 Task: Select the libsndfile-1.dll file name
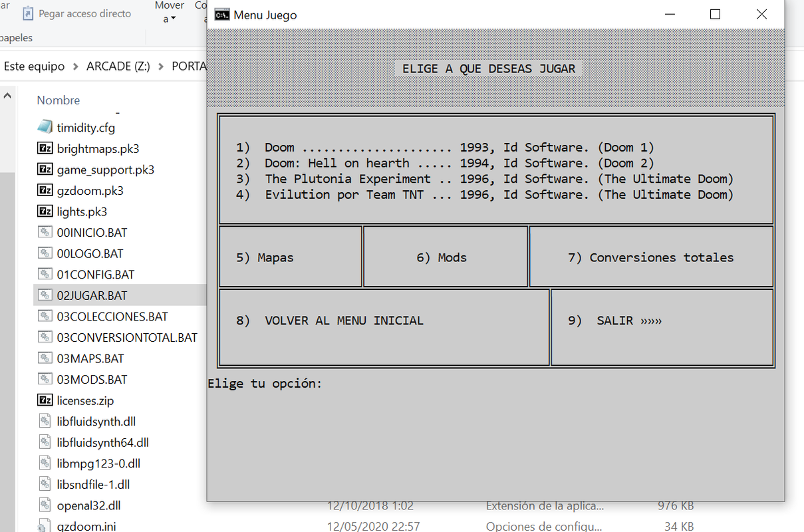click(94, 484)
